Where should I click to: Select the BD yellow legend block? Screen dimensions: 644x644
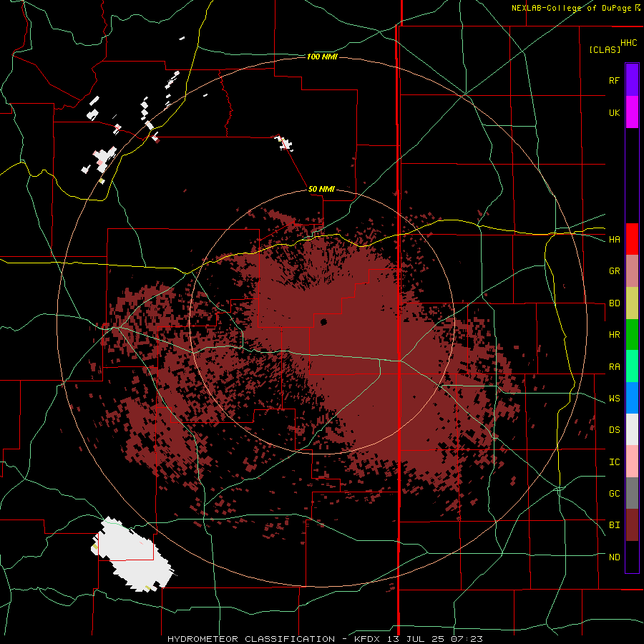tap(632, 303)
